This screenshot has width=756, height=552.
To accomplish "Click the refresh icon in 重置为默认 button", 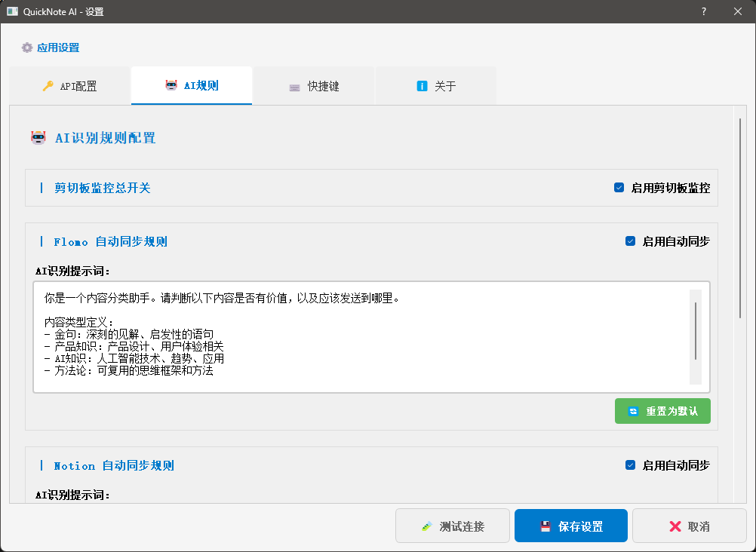I will point(633,411).
